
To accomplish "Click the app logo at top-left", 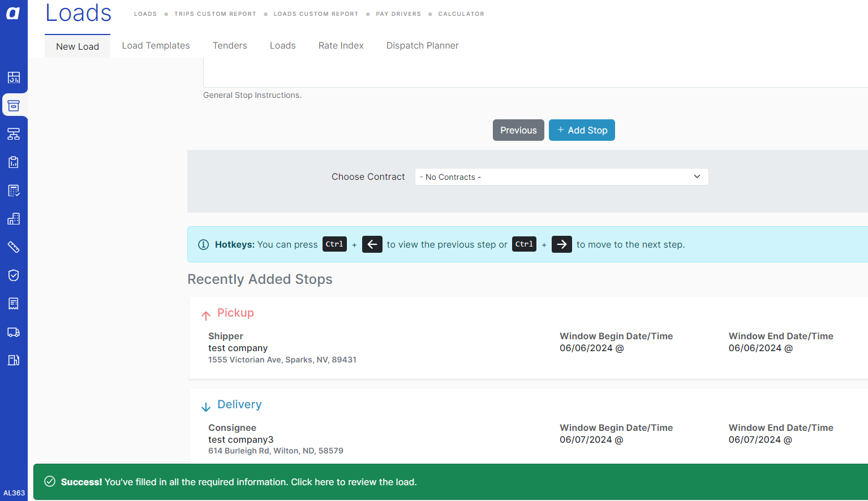I will [x=13, y=13].
